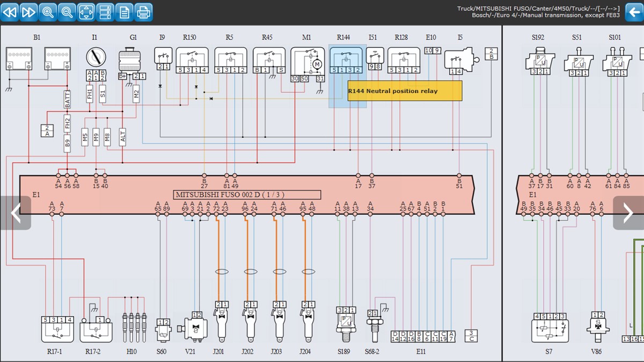This screenshot has width=644, height=362.
Task: Select the R150 relay symbol
Action: pos(192,60)
